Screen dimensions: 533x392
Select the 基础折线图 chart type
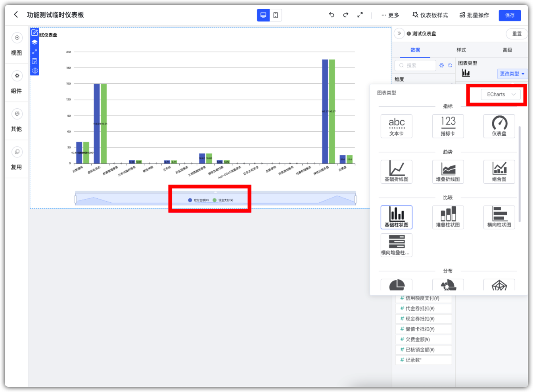click(x=397, y=172)
